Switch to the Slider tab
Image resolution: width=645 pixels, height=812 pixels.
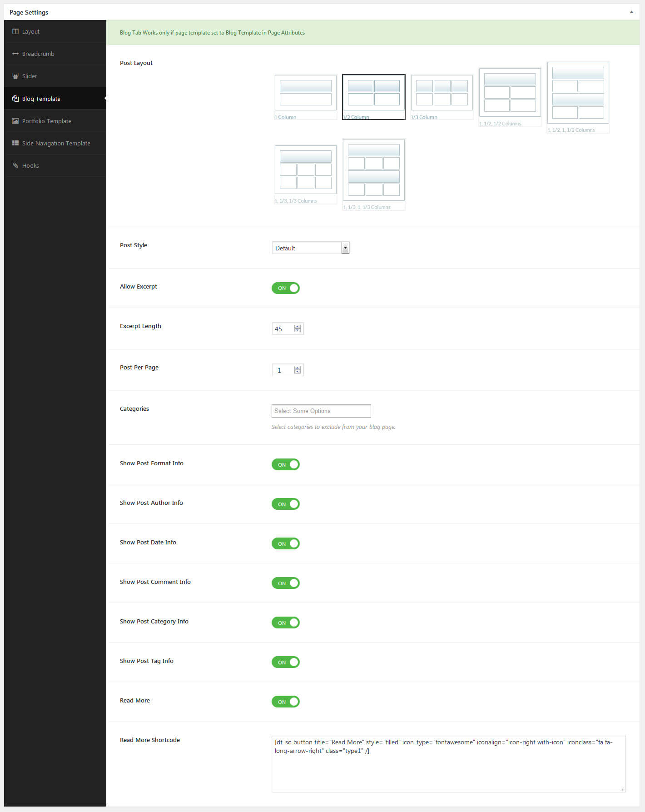click(55, 76)
